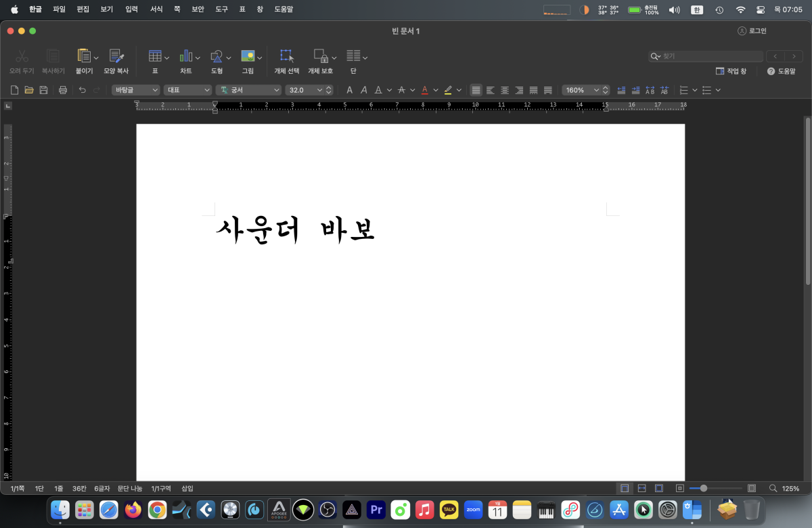812x528 pixels.
Task: Open the 보기 menu
Action: pyautogui.click(x=106, y=9)
